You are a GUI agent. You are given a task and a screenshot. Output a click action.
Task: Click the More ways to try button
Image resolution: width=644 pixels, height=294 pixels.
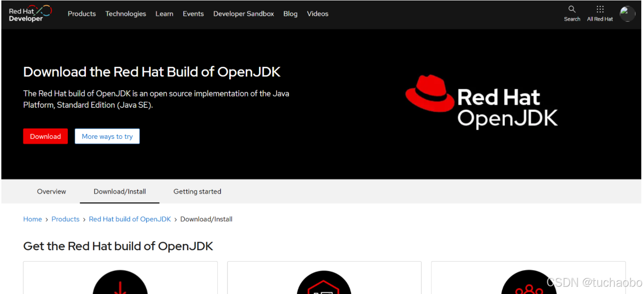point(107,136)
